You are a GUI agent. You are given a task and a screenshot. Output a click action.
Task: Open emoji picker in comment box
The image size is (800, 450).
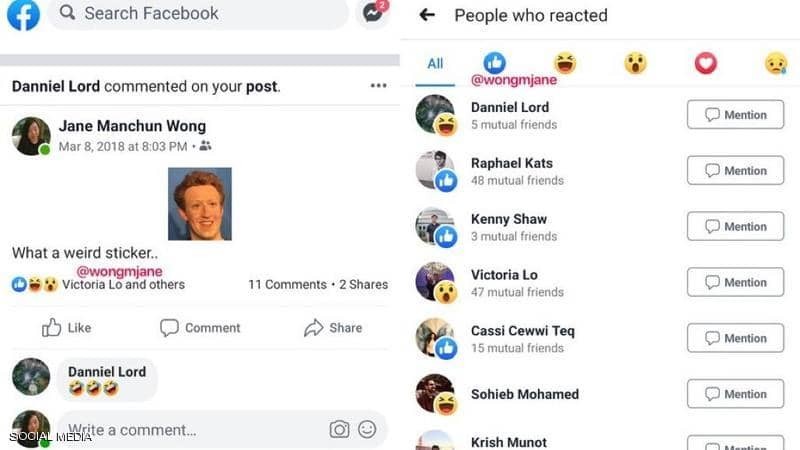(367, 429)
